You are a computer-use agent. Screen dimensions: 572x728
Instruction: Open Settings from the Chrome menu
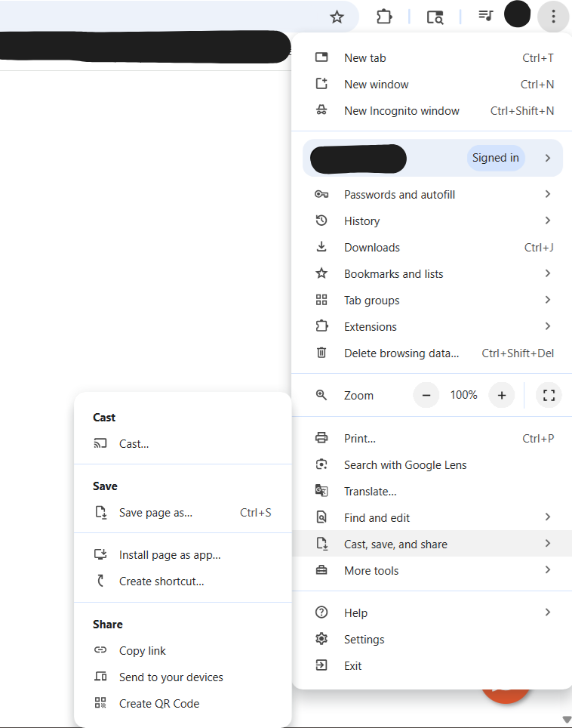[x=364, y=640]
